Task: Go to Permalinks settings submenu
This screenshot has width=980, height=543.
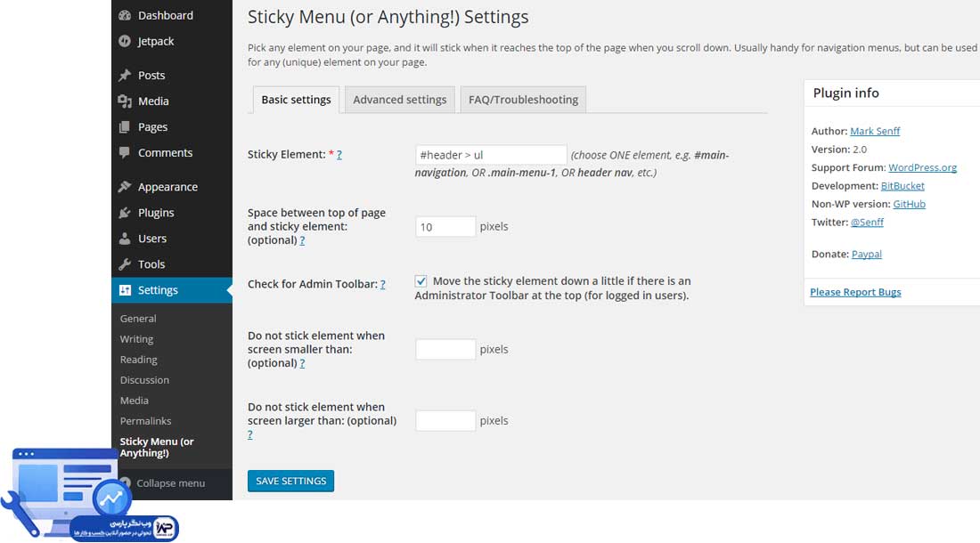Action: (x=145, y=421)
